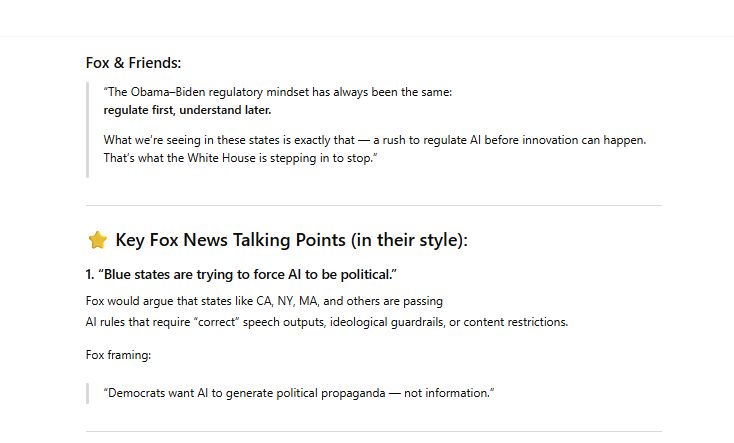This screenshot has width=734, height=443.
Task: Click the 'ideological guardrails' sentence
Action: [327, 322]
